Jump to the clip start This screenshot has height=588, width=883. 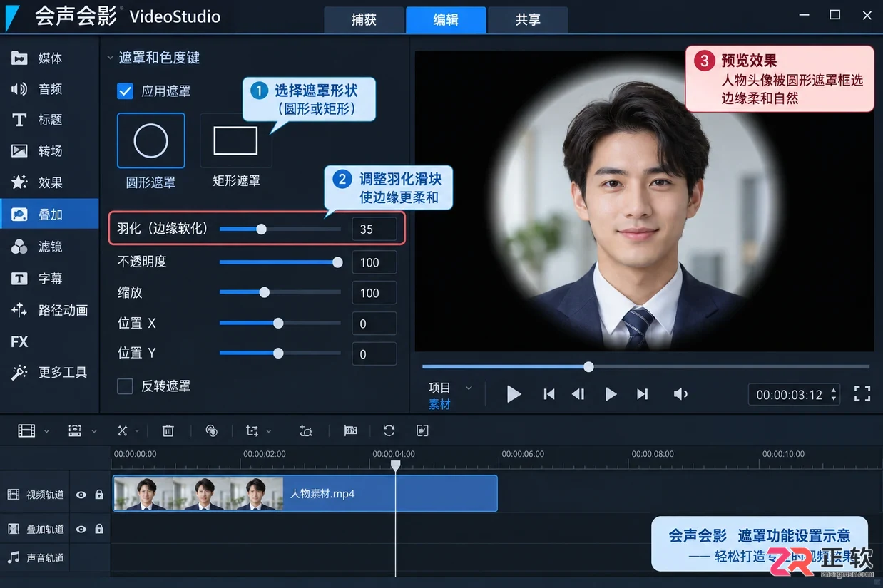(x=548, y=394)
